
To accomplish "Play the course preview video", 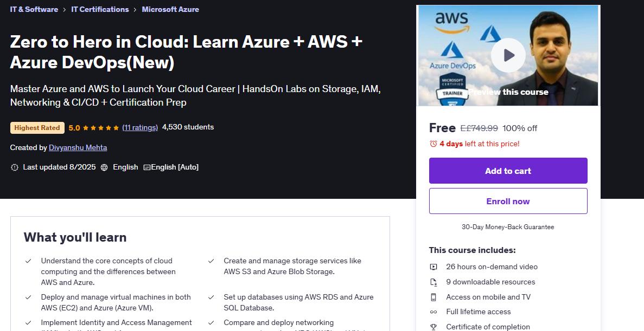I will tap(508, 55).
